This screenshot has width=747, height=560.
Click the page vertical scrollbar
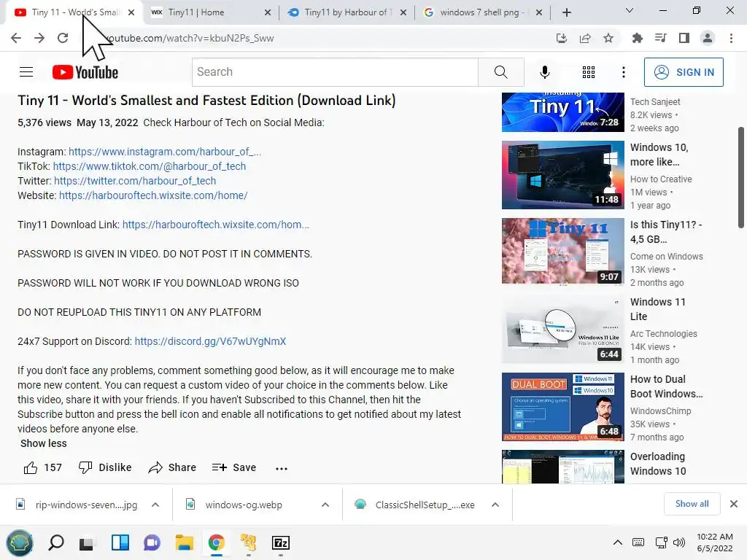[x=741, y=177]
